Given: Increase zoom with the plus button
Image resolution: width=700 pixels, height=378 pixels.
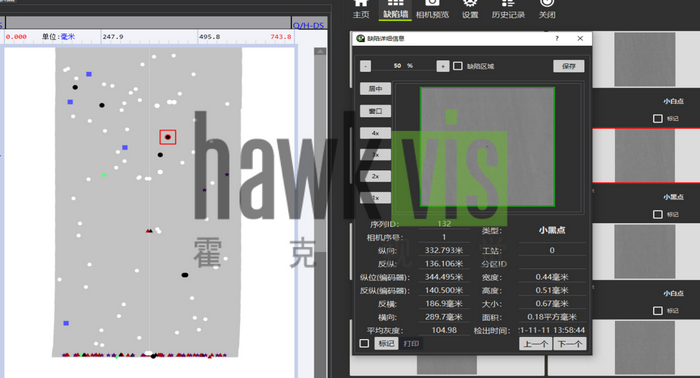Looking at the screenshot, I should pyautogui.click(x=442, y=66).
